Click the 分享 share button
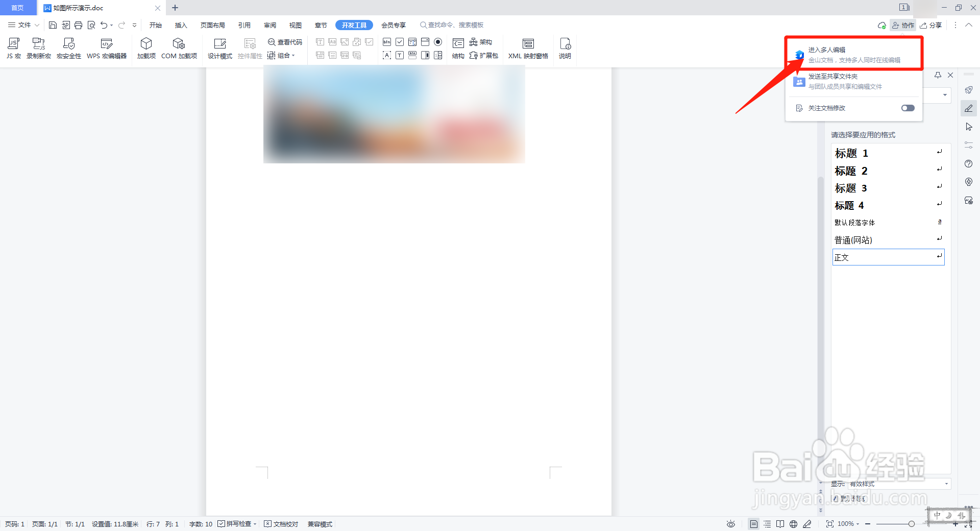Screen dimensions: 980x531 [x=931, y=25]
